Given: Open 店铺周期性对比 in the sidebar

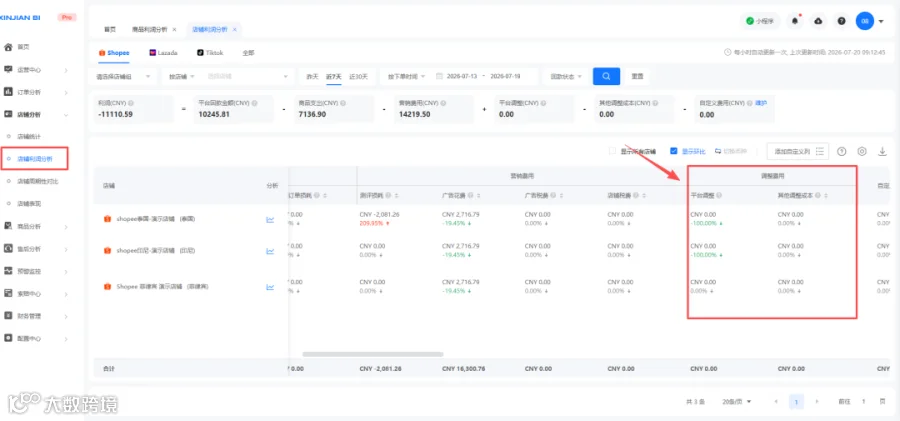Looking at the screenshot, I should [38, 181].
